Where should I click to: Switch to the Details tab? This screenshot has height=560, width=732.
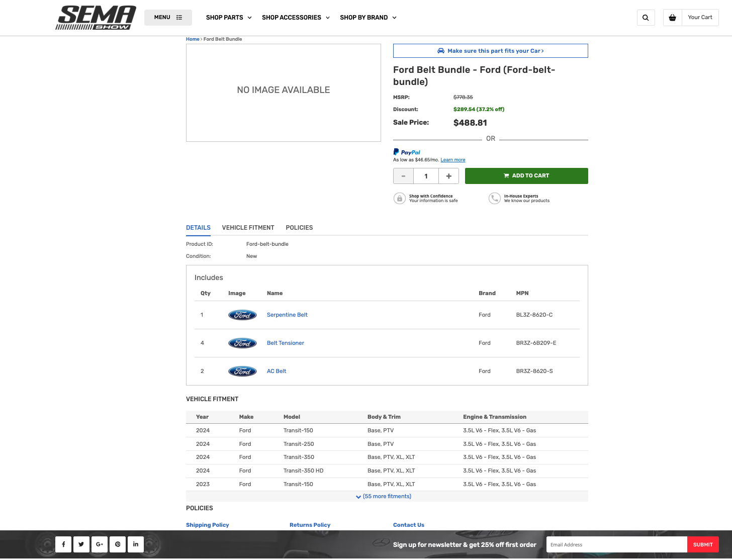pyautogui.click(x=198, y=228)
